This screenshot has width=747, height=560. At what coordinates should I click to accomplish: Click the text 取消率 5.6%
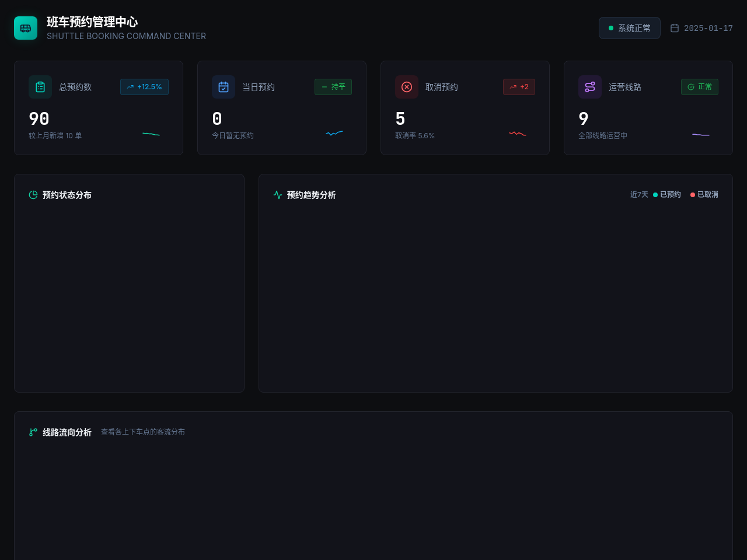[415, 135]
